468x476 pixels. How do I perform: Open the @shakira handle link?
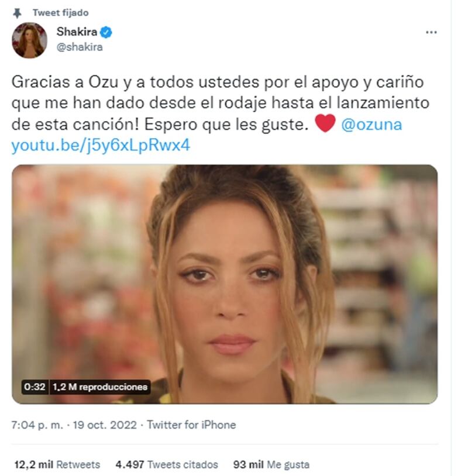(x=80, y=47)
